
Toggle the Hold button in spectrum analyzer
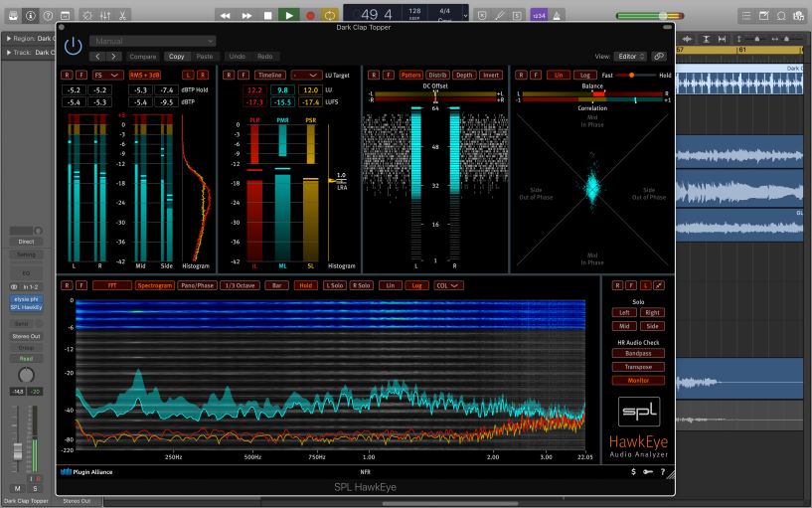tap(305, 285)
